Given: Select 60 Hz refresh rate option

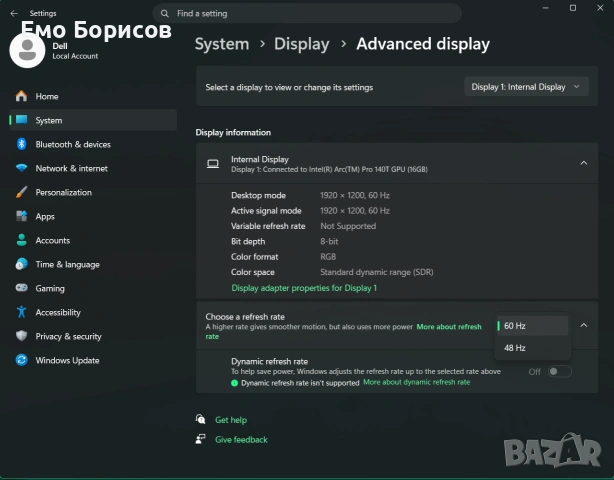Looking at the screenshot, I should [x=533, y=325].
